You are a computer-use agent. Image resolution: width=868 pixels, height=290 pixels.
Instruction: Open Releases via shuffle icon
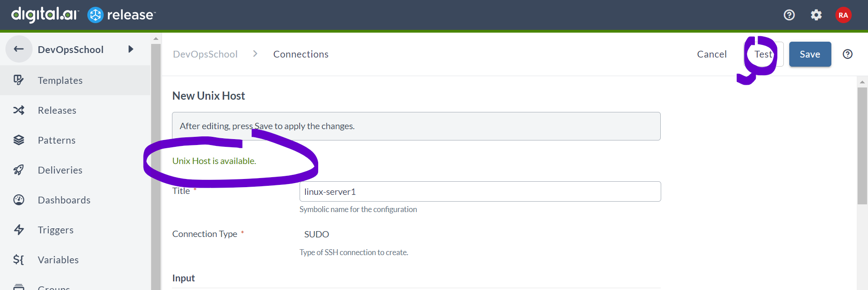[19, 110]
